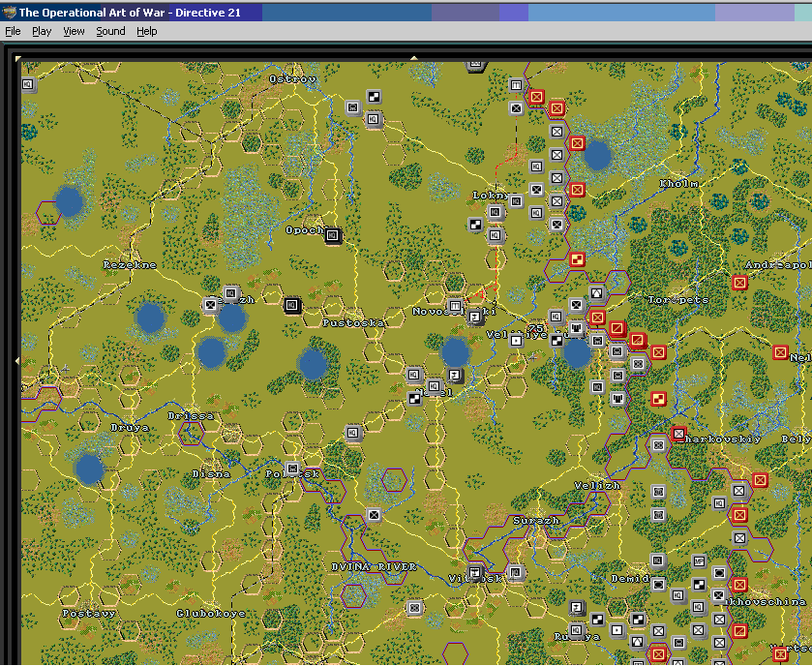Click the Velizh city label
Screen dimensions: 812x666
[x=597, y=486]
